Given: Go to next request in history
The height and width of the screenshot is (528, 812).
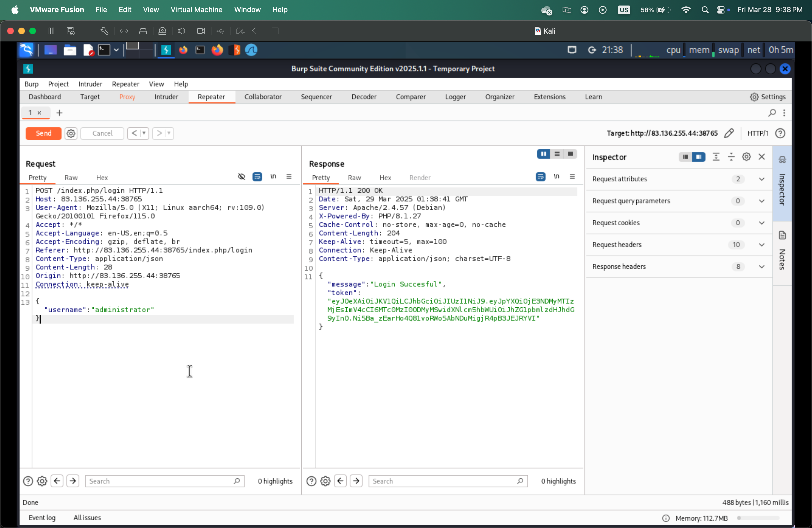Looking at the screenshot, I should pos(159,133).
